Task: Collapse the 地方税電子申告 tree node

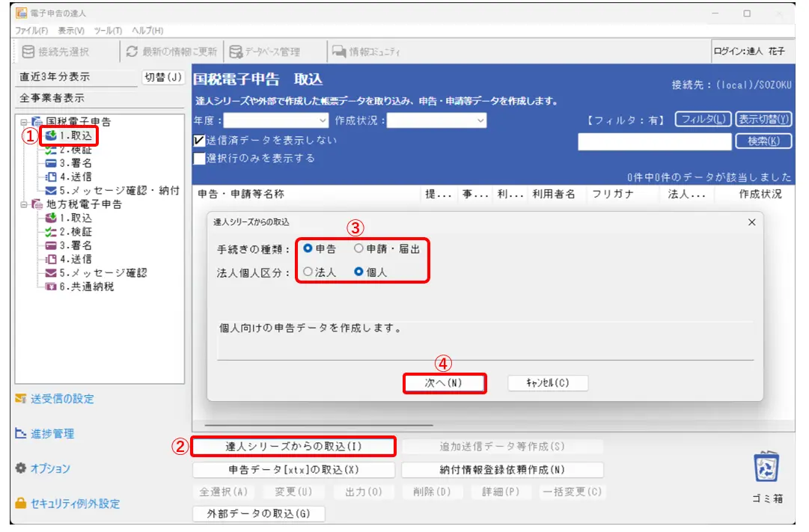Action: 24,204
